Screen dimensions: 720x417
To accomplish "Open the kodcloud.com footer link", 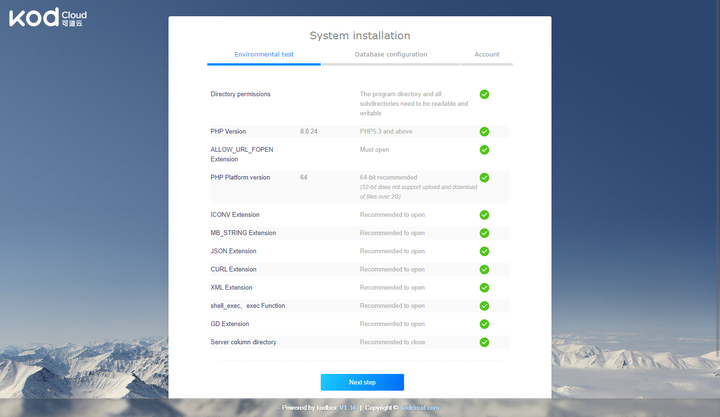I will pos(419,408).
